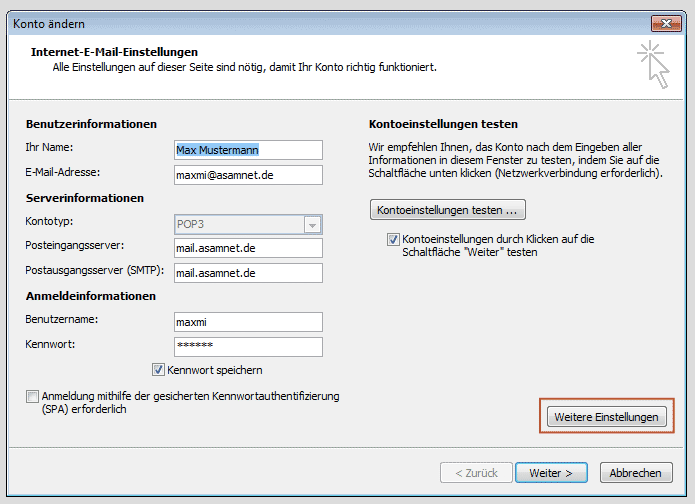The height and width of the screenshot is (504, 695).
Task: Toggle the Kennwort speichern checkbox
Action: coord(158,369)
